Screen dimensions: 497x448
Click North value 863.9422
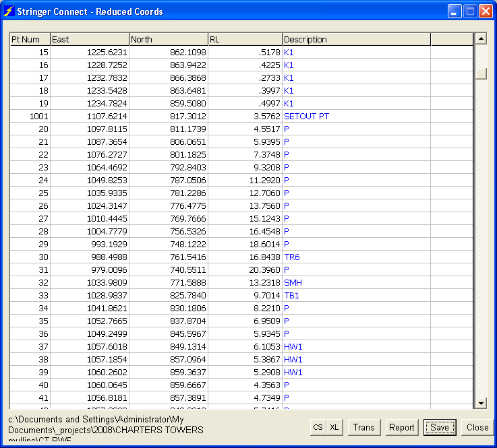click(169, 65)
